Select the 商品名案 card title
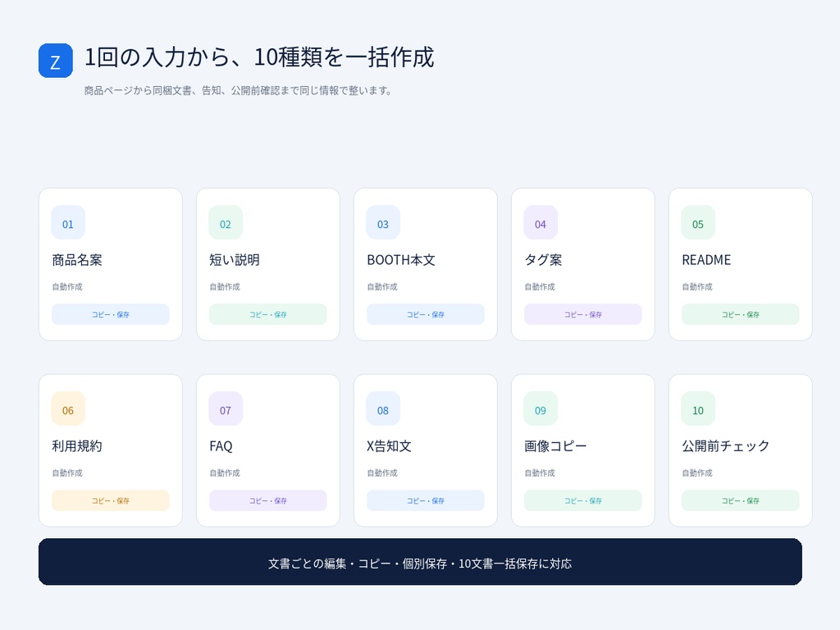Screen dimensions: 840x630 (x=77, y=260)
